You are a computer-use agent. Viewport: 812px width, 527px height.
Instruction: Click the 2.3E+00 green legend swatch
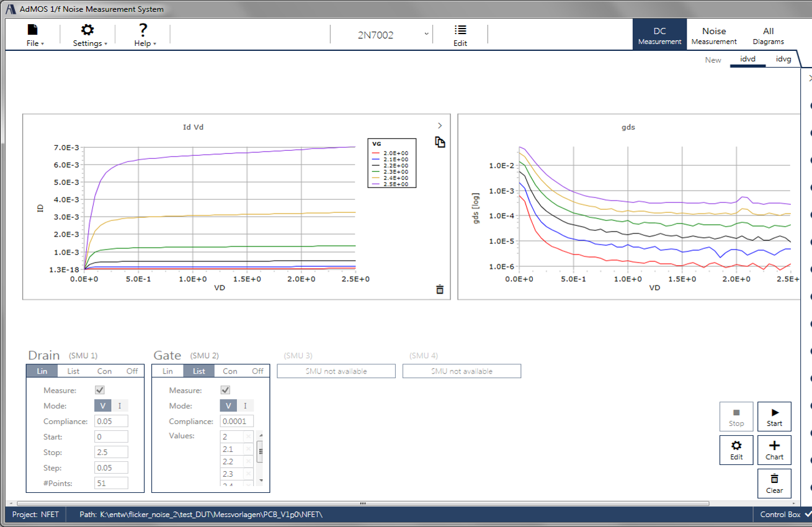(375, 172)
